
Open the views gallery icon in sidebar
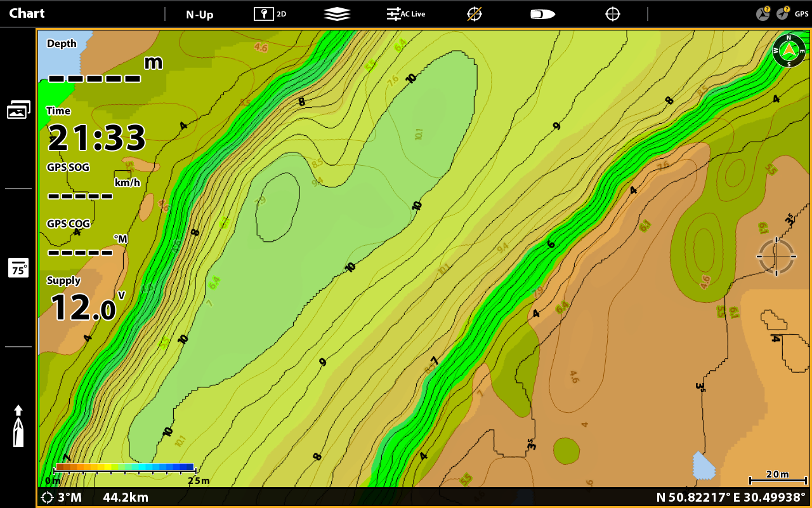[x=18, y=110]
